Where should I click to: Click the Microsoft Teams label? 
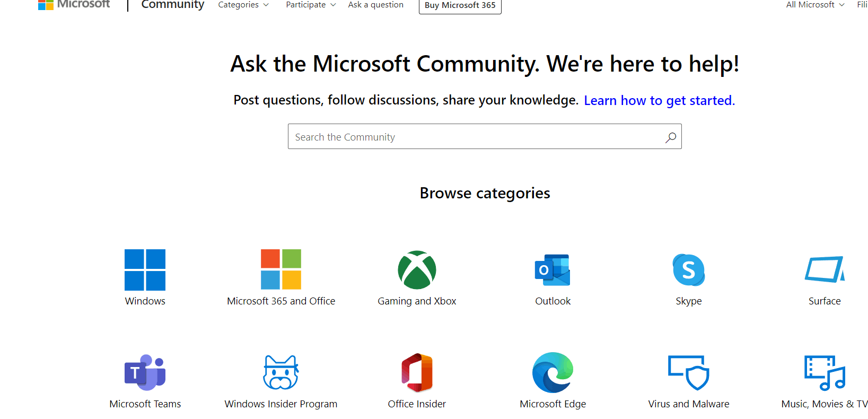tap(145, 404)
